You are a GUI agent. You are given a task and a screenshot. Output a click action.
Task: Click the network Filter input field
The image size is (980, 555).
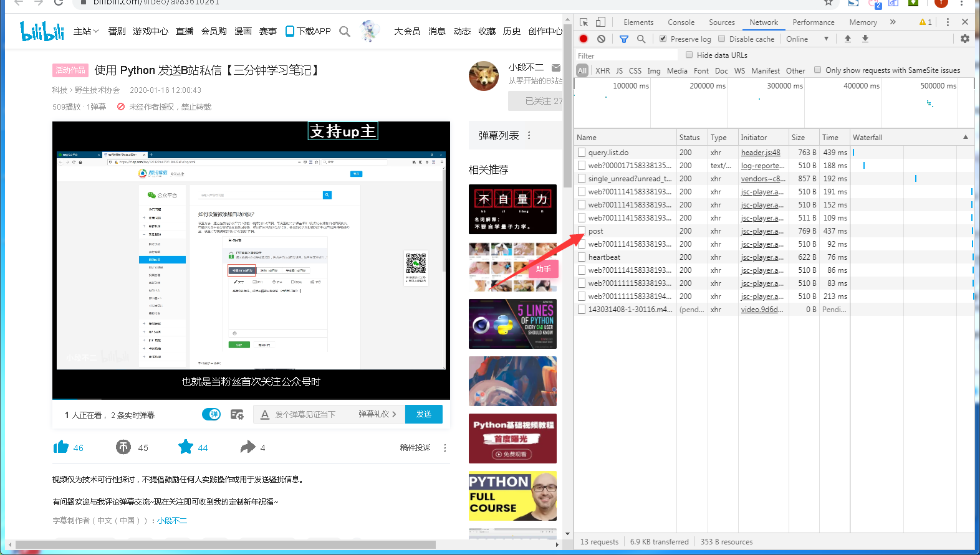[626, 55]
